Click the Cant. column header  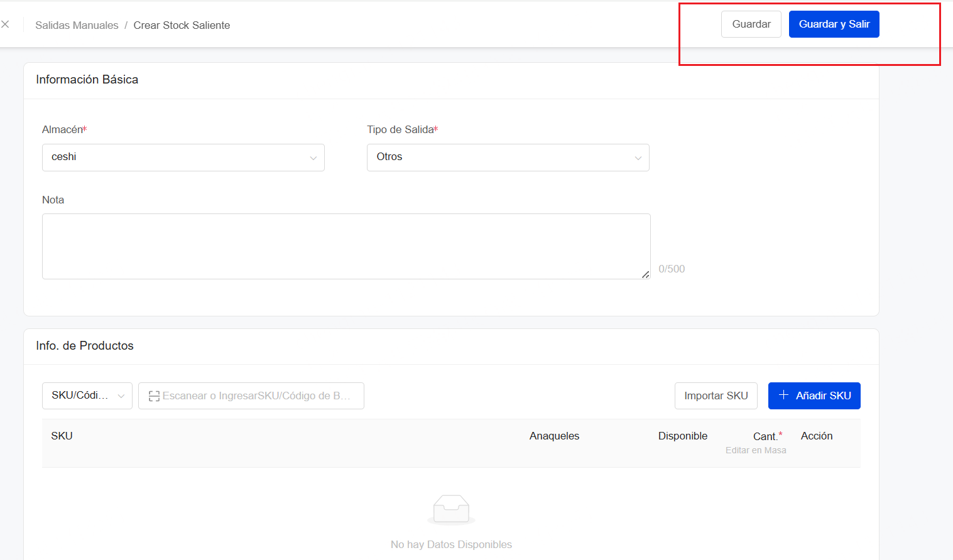(x=768, y=436)
